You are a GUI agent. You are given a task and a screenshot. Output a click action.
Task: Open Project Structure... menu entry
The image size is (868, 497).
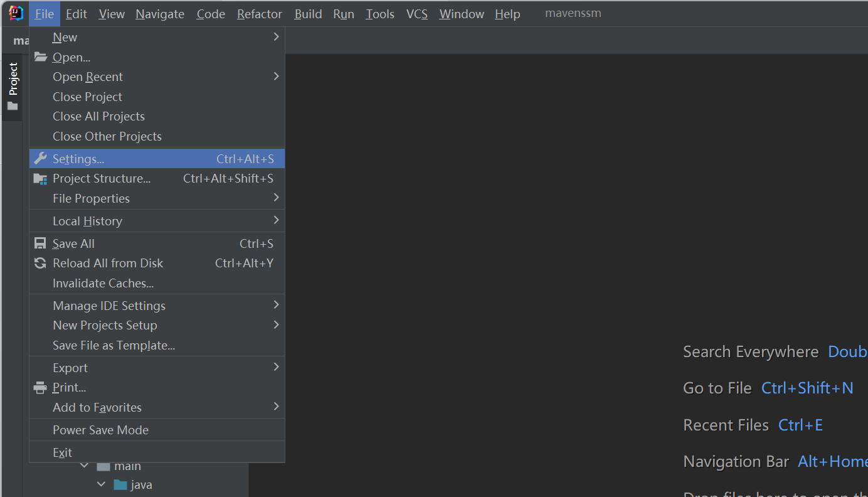click(x=157, y=178)
